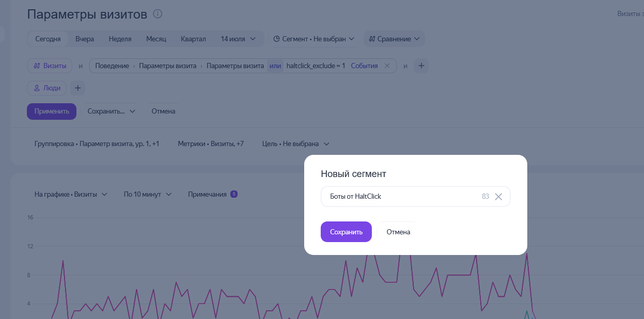The width and height of the screenshot is (644, 319).
Task: Open the По 10 минут interval dropdown
Action: (147, 194)
